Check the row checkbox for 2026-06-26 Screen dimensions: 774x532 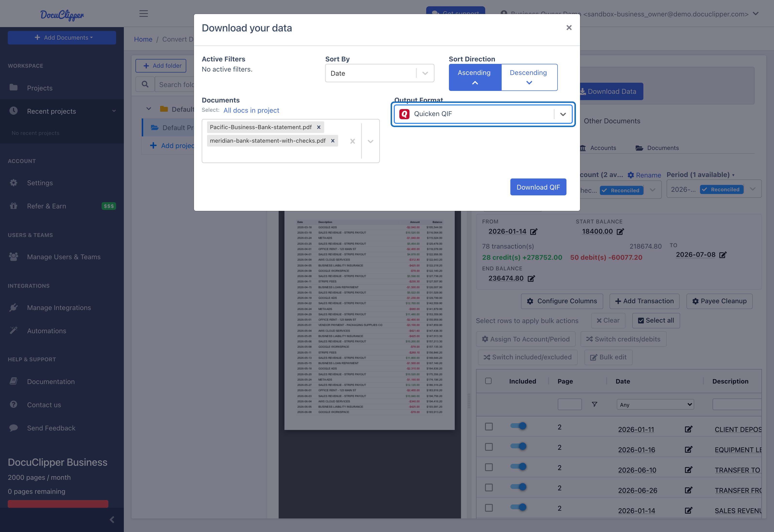click(x=489, y=488)
